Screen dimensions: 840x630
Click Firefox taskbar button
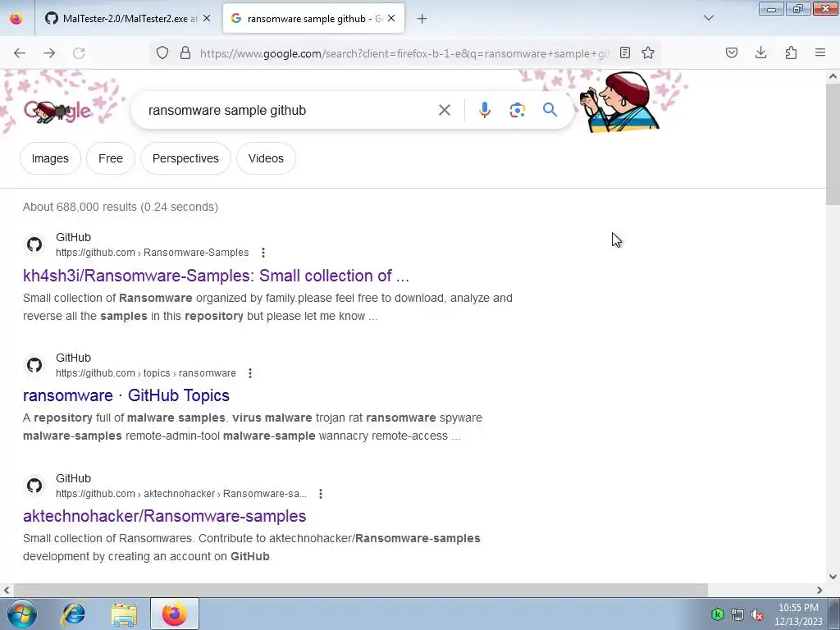coord(175,614)
